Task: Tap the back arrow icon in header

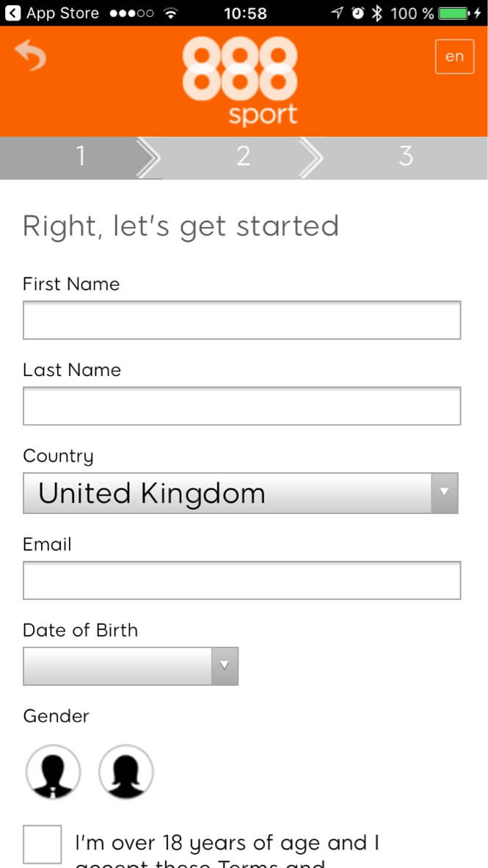Action: 30,55
